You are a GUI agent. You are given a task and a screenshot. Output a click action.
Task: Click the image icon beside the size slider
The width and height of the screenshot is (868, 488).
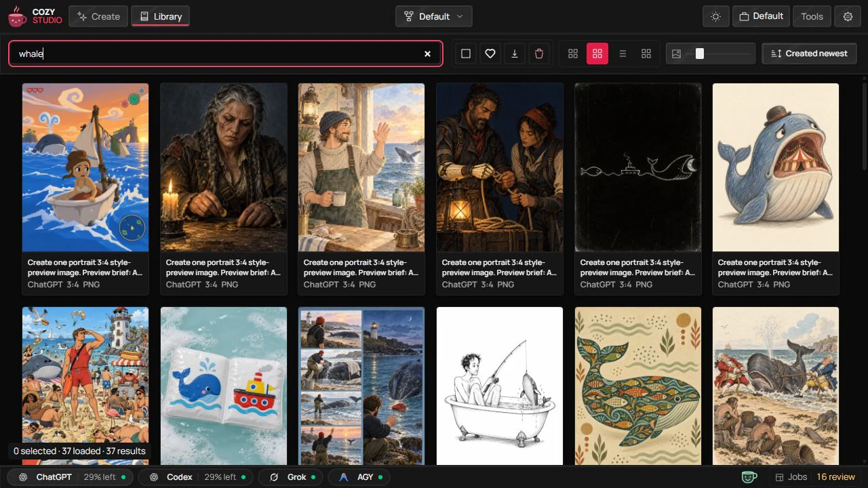coord(676,54)
